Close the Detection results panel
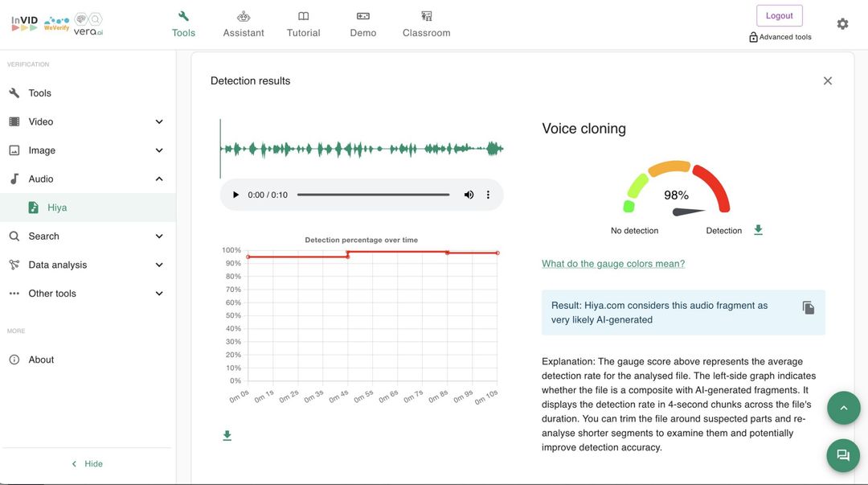Screen dimensions: 868x485 [828, 80]
